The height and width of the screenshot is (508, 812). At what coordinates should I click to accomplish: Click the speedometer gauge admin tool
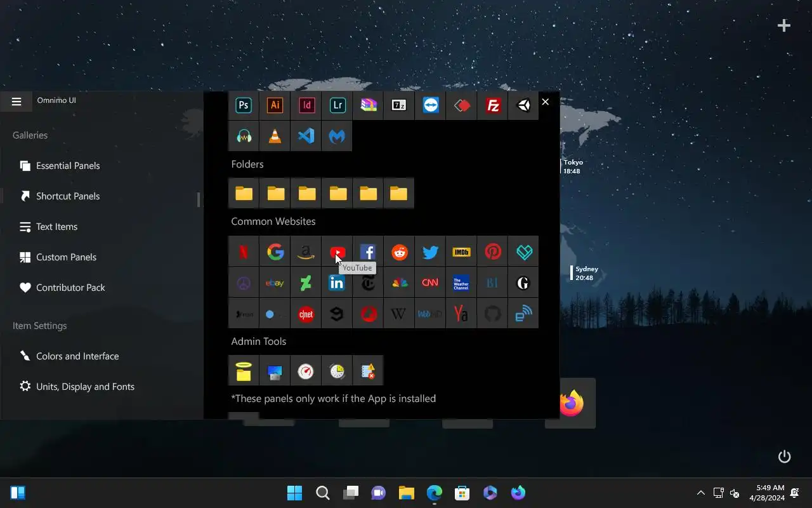(x=306, y=371)
